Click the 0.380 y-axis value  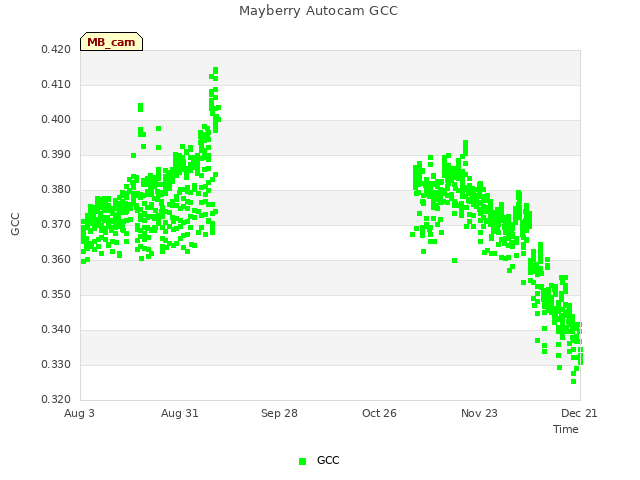56,189
